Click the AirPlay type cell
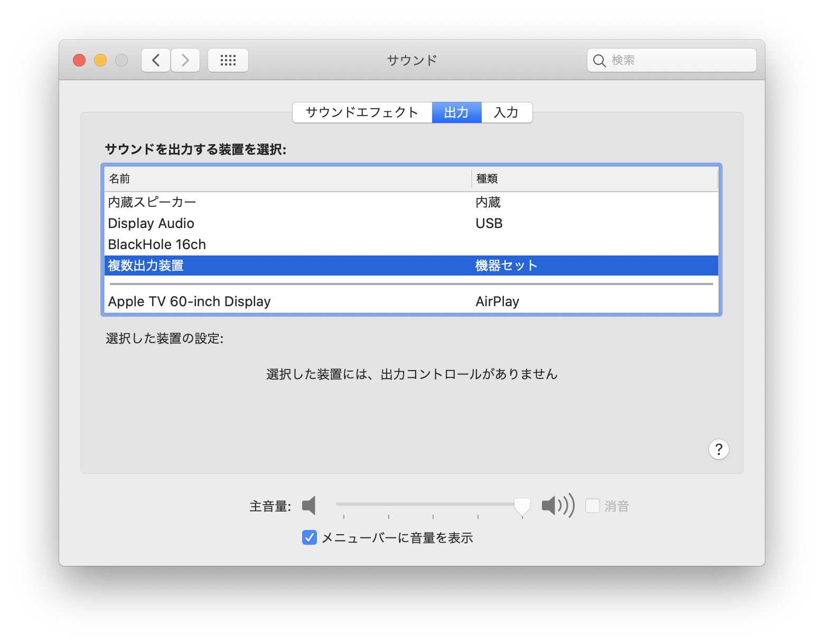This screenshot has height=644, width=824. pyautogui.click(x=498, y=301)
